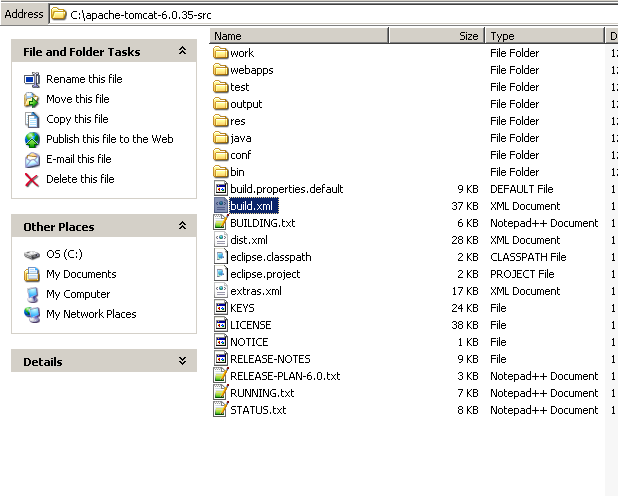Click Copy this file link
This screenshot has height=496, width=618.
click(x=77, y=119)
